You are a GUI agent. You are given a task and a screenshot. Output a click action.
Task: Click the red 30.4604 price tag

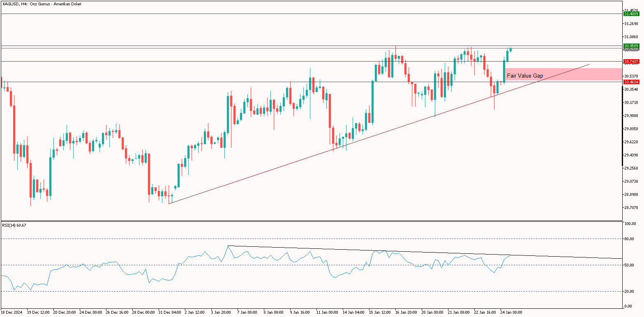pos(631,82)
